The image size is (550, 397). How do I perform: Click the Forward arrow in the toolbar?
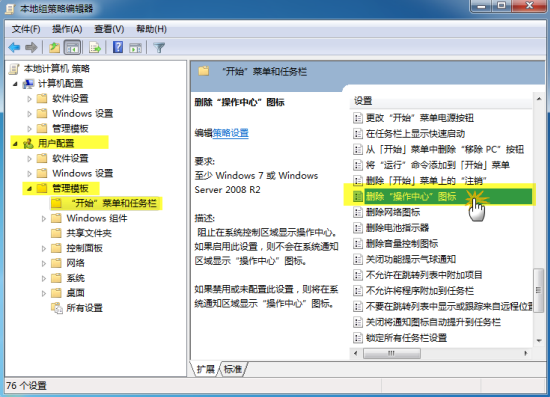(31, 47)
